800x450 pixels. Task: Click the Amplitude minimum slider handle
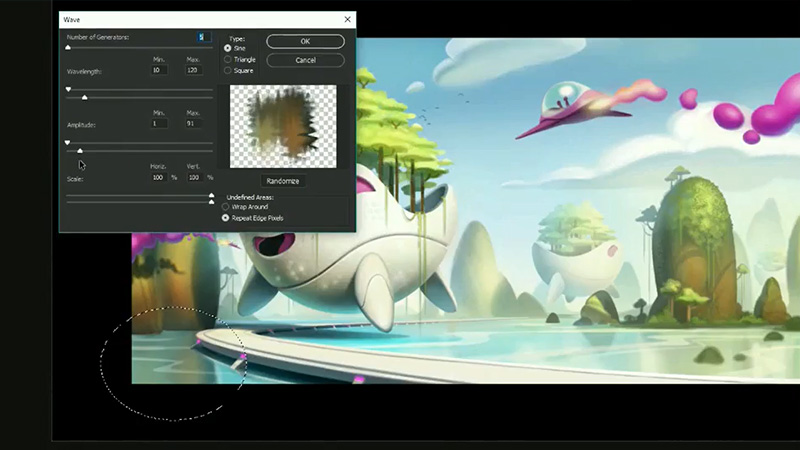[x=67, y=143]
